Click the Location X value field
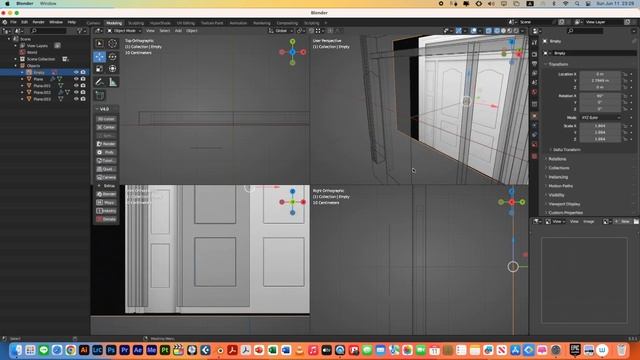 tap(600, 74)
